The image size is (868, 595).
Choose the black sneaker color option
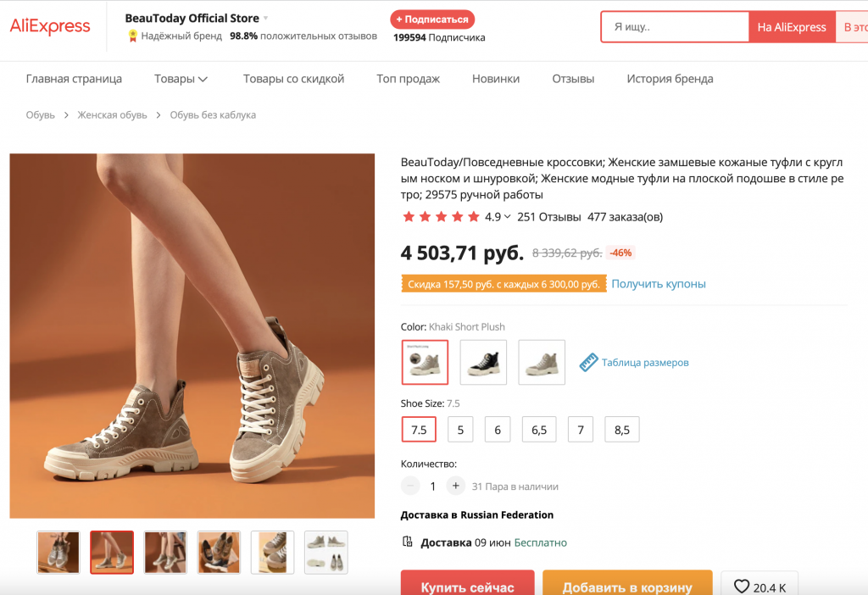[x=483, y=363]
